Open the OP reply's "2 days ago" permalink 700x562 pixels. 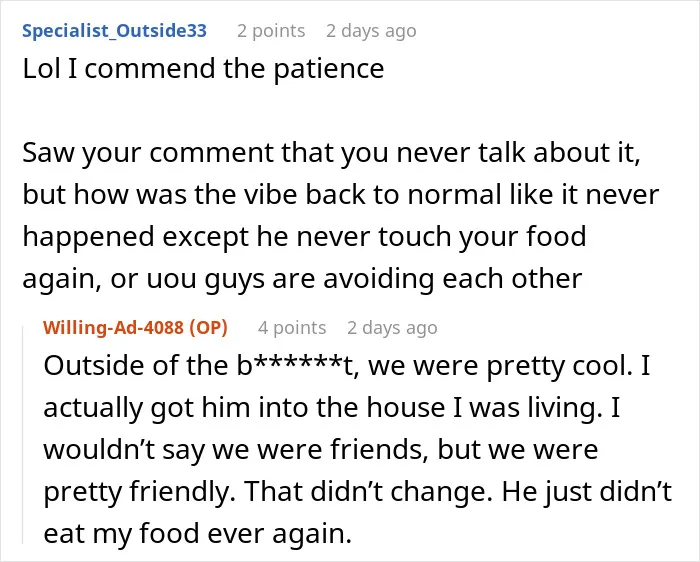(392, 328)
